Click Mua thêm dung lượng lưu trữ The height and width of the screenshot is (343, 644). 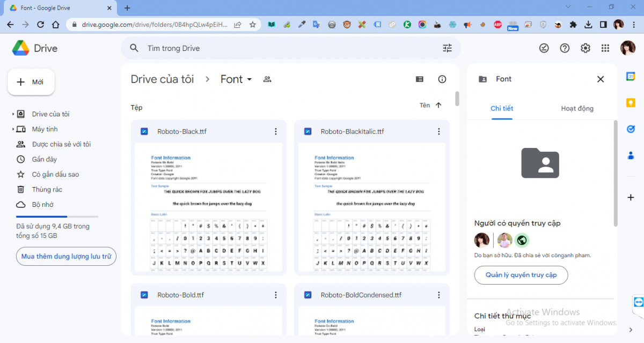(66, 256)
